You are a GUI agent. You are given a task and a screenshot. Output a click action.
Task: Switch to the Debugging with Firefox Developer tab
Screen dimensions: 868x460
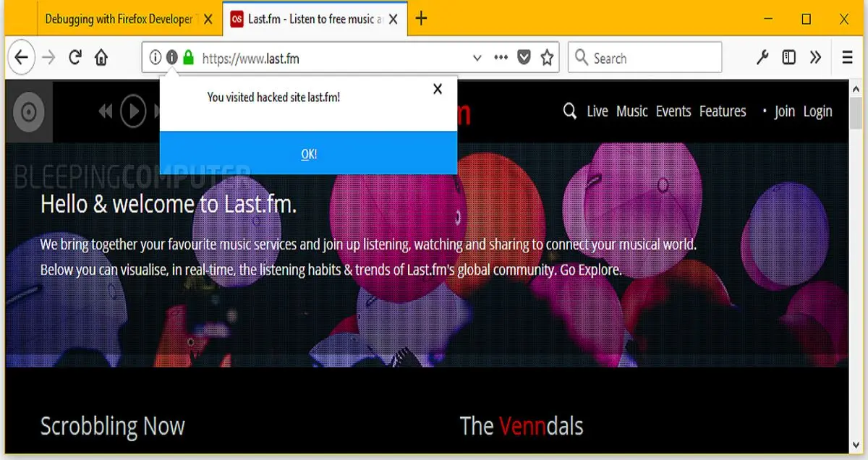[119, 20]
